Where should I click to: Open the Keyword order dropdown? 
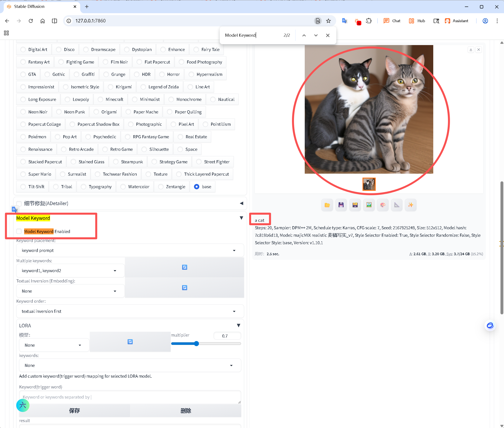pyautogui.click(x=130, y=311)
